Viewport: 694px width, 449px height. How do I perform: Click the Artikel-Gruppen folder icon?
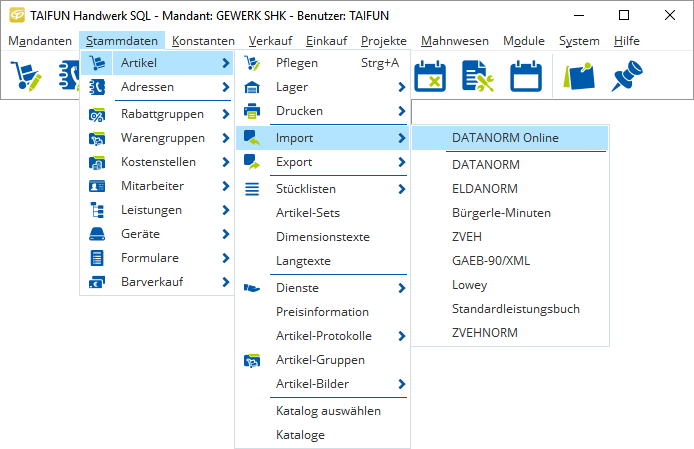252,360
